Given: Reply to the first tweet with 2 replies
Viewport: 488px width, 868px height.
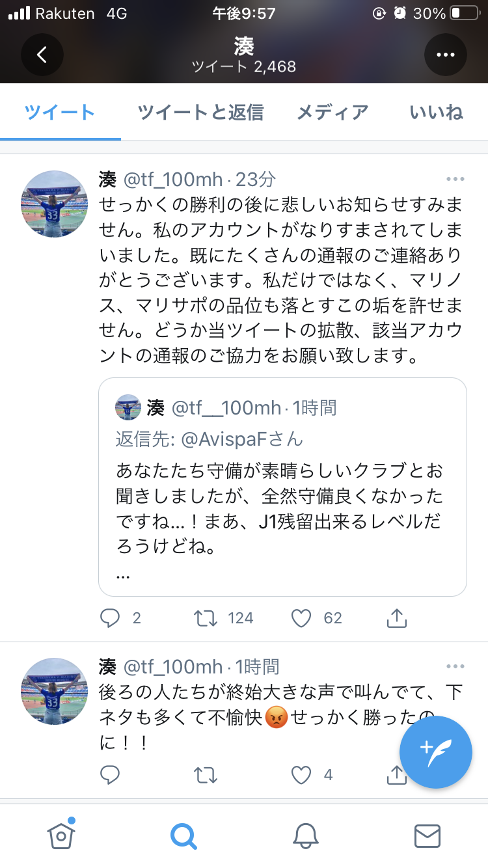Looking at the screenshot, I should click(110, 617).
